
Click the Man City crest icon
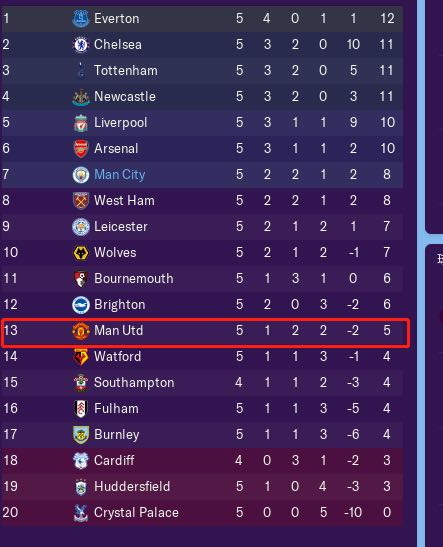(x=81, y=175)
